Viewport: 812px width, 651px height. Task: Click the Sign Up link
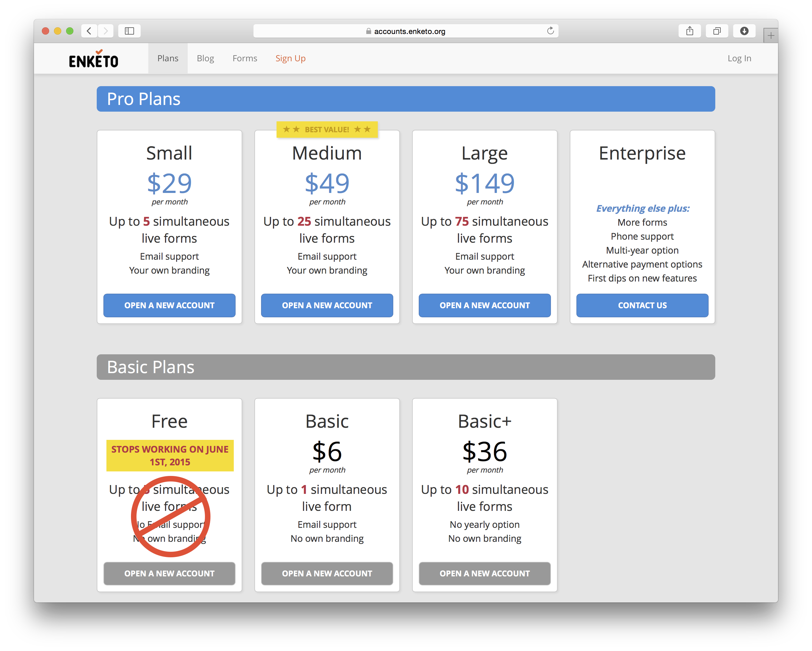(290, 58)
